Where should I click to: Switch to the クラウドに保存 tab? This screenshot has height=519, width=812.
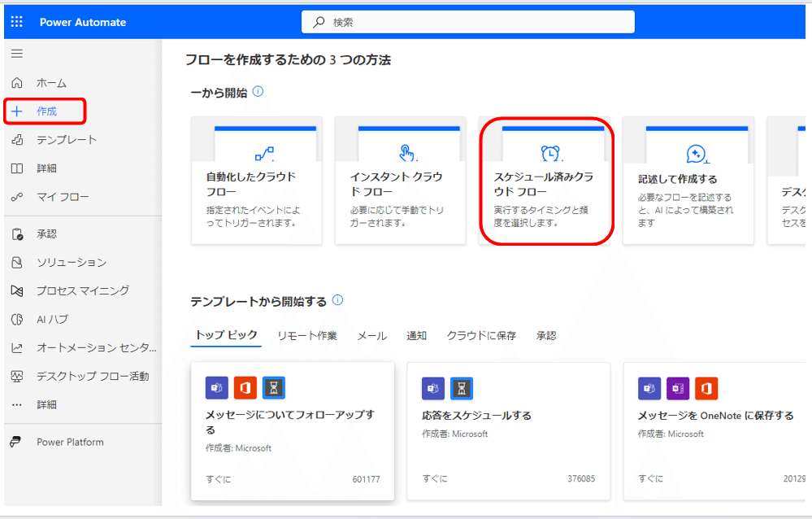coord(482,335)
